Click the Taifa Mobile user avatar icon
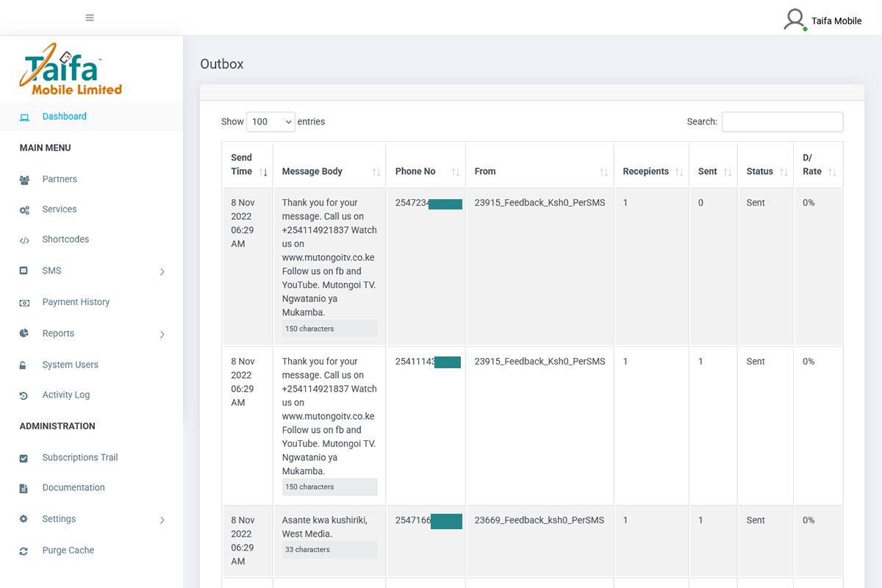 pyautogui.click(x=795, y=19)
